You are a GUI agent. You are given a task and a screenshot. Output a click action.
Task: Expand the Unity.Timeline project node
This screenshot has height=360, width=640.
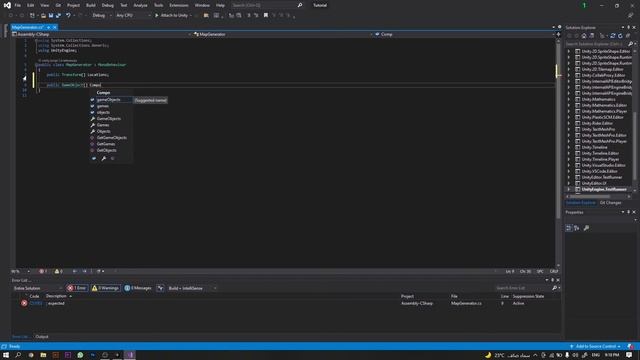569,147
